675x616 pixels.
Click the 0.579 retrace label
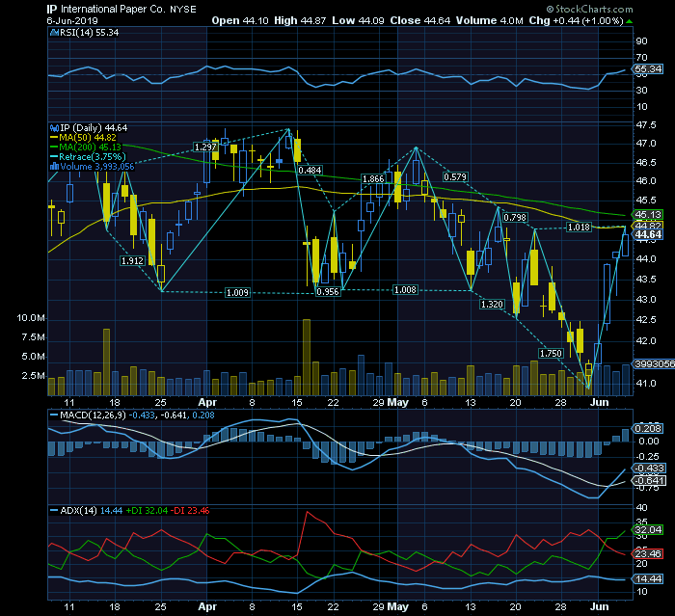coord(455,177)
